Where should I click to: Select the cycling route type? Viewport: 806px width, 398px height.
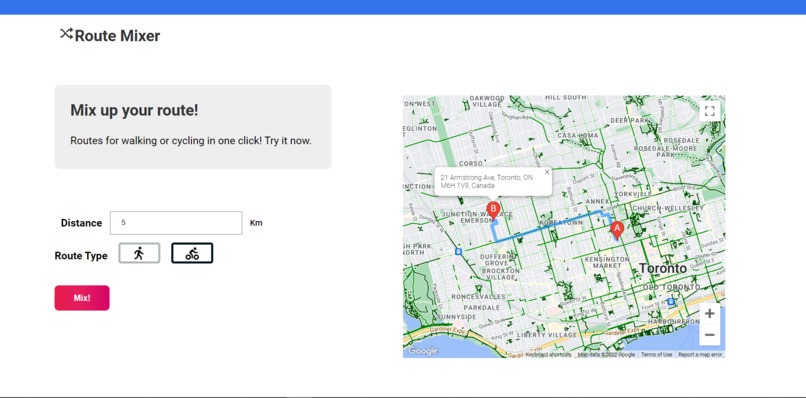[192, 253]
